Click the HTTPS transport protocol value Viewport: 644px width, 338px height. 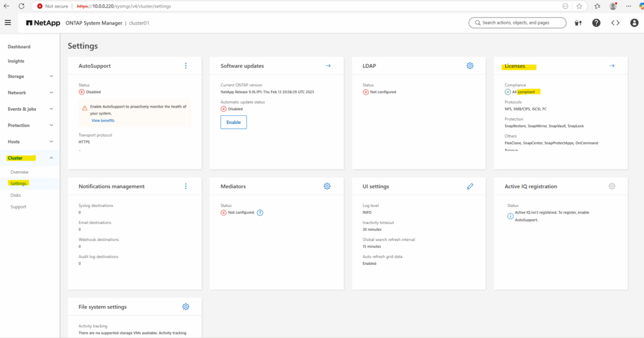click(84, 142)
